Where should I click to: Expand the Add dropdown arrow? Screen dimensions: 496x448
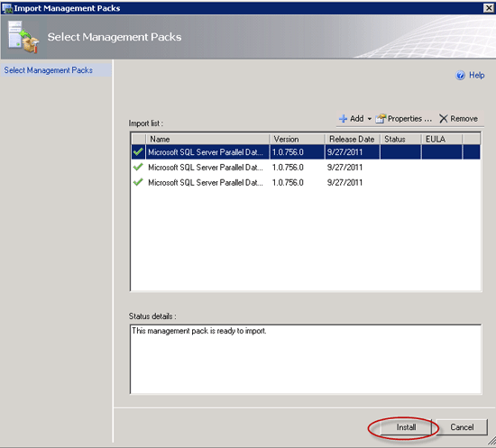(370, 119)
